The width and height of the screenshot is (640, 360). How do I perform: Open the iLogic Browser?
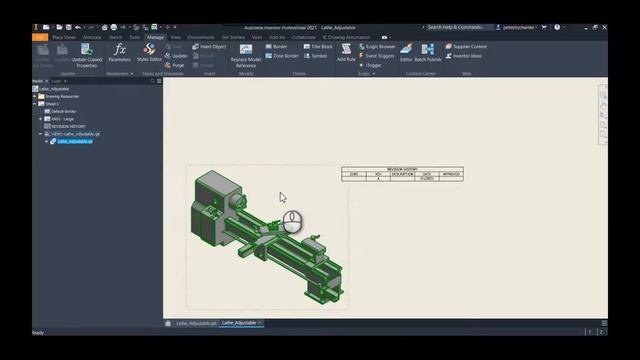click(x=377, y=47)
